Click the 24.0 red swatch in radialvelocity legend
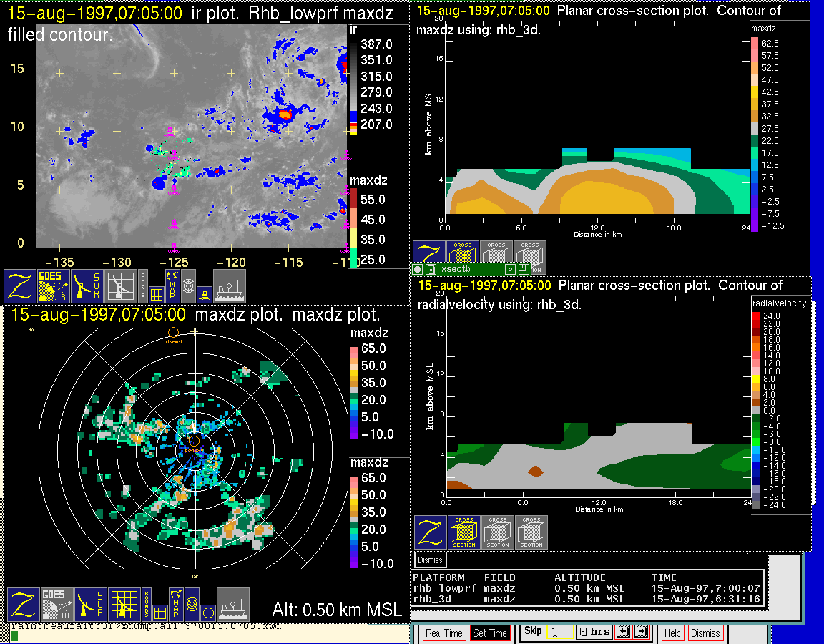 coord(755,316)
